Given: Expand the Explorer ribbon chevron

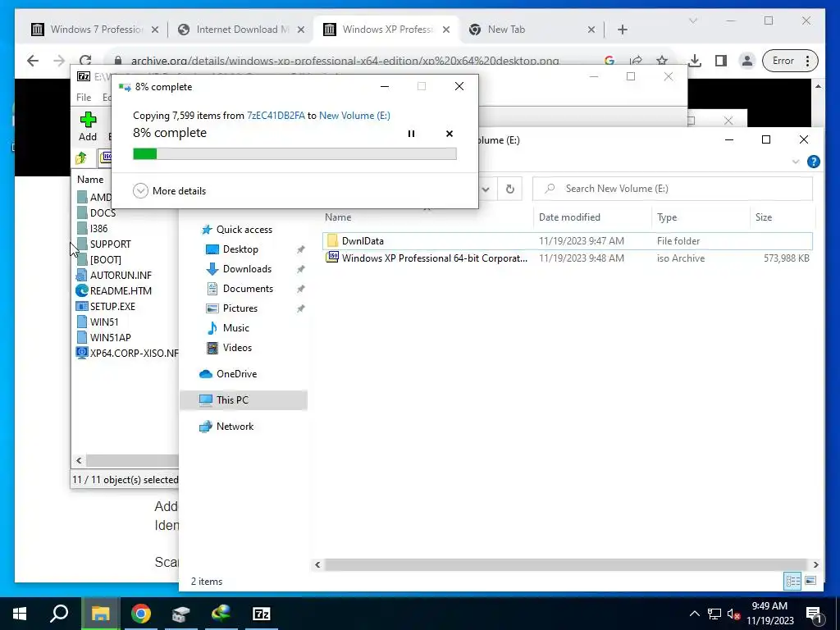Looking at the screenshot, I should tap(796, 162).
